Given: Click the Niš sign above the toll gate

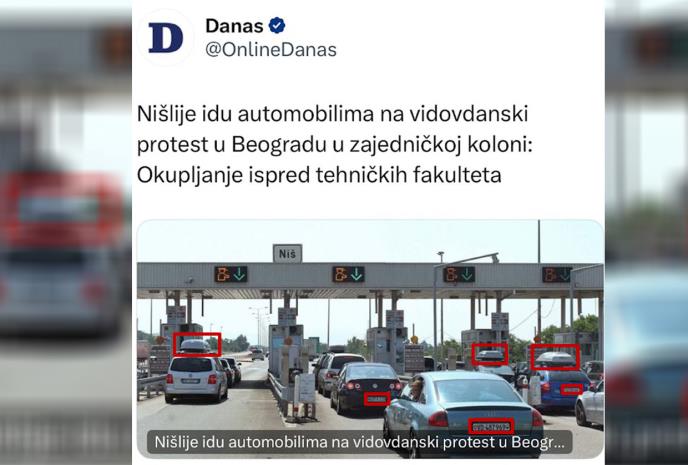Looking at the screenshot, I should point(287,254).
